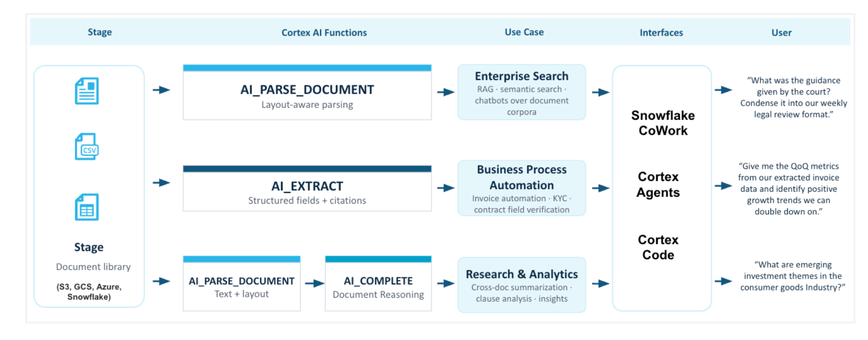Click the AI_COMPLETE Document Reasoning box
Viewport: 868px width, 340px height.
[x=378, y=283]
